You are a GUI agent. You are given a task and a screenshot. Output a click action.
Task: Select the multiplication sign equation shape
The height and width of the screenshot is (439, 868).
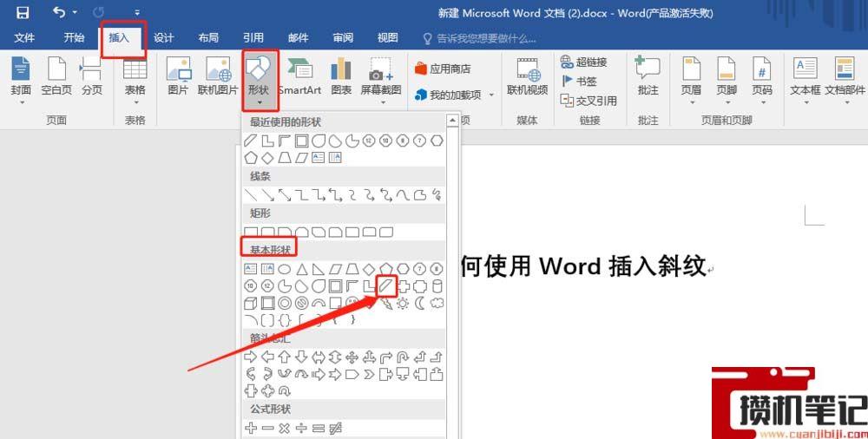tap(285, 428)
